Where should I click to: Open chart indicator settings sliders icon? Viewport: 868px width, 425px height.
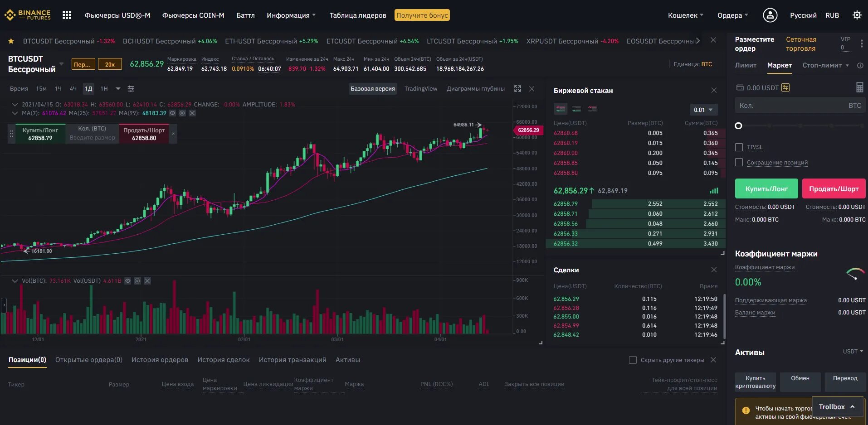(131, 89)
